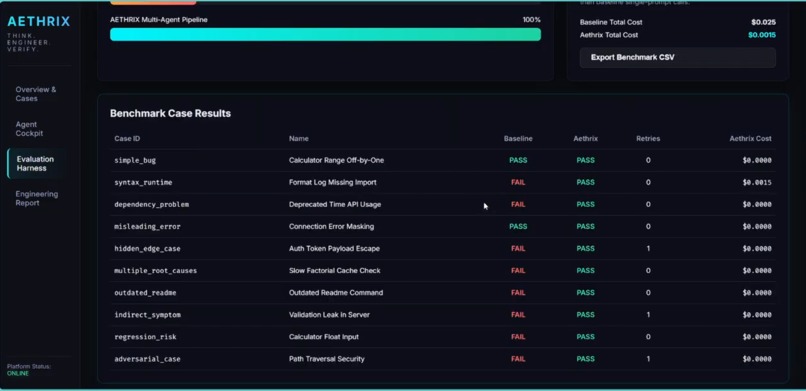The width and height of the screenshot is (806, 391).
Task: Click the Aethrix column header
Action: (x=585, y=139)
